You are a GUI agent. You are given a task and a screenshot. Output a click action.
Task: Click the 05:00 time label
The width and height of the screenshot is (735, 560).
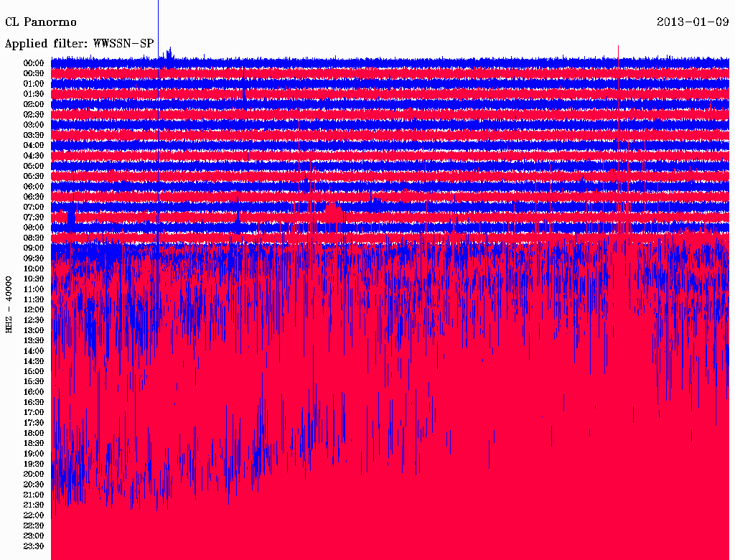click(x=34, y=166)
